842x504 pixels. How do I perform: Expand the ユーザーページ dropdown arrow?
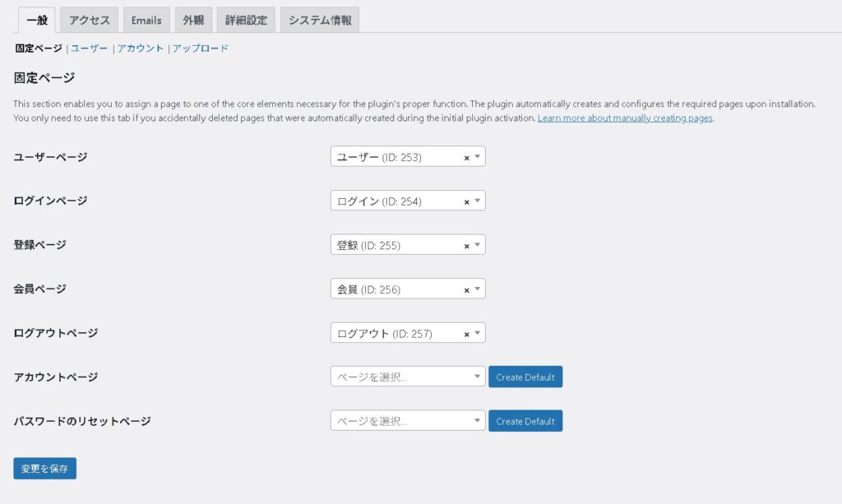pyautogui.click(x=478, y=157)
